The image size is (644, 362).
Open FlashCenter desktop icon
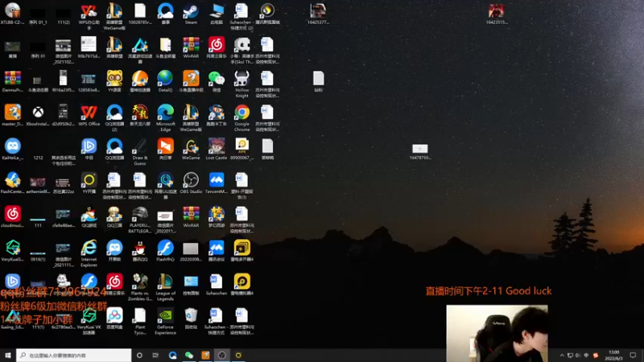point(12,183)
